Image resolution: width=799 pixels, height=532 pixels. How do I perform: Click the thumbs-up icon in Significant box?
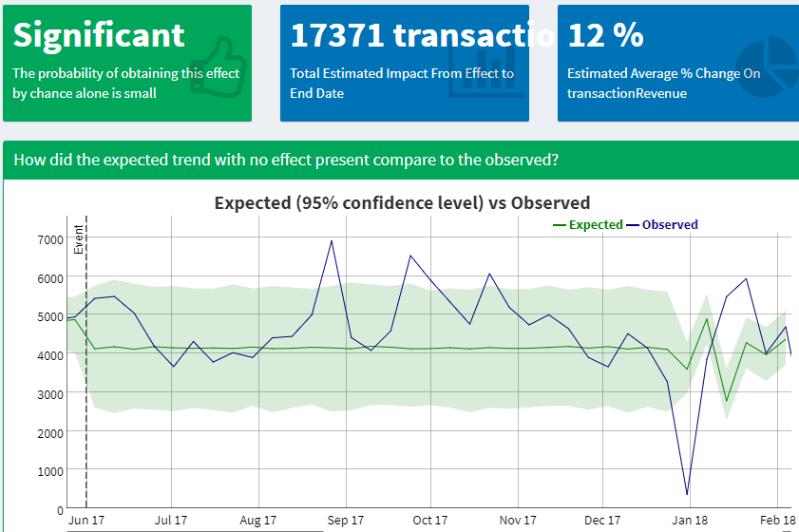pyautogui.click(x=219, y=67)
